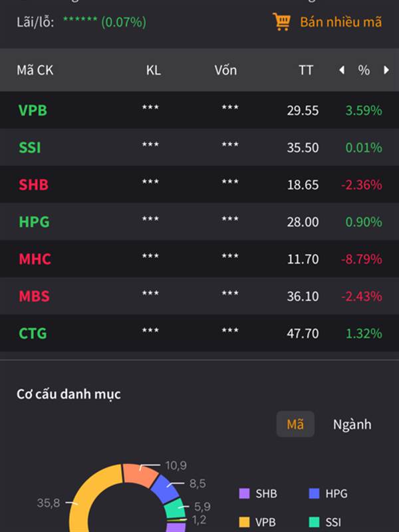399x532 pixels.
Task: Select the HPG ticker
Action: tap(34, 222)
